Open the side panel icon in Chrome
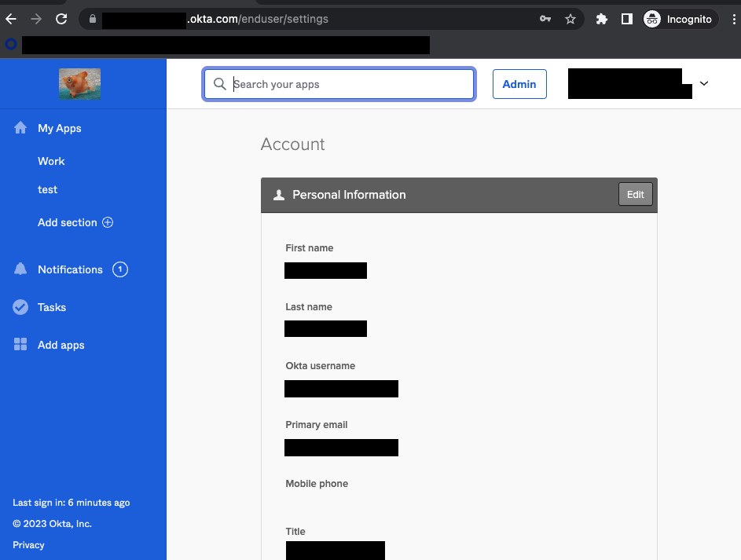Image resolution: width=741 pixels, height=560 pixels. coord(626,19)
